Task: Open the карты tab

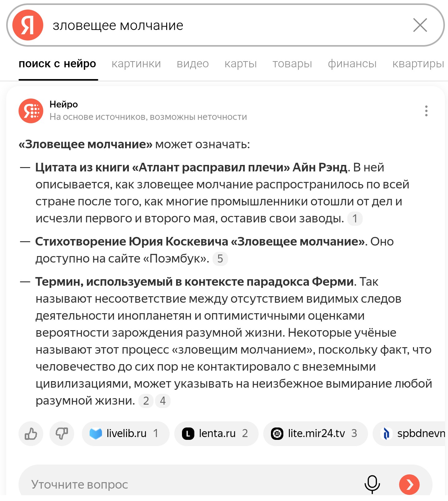Action: coord(241,64)
